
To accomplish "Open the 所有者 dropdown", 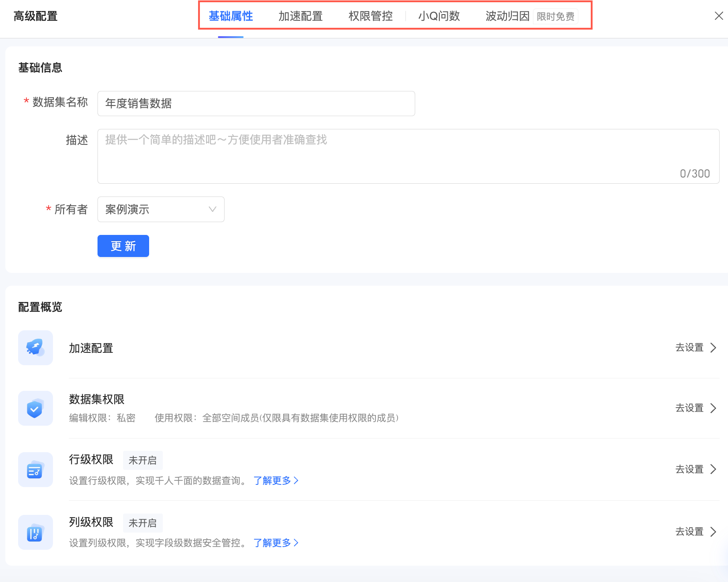I will 161,209.
